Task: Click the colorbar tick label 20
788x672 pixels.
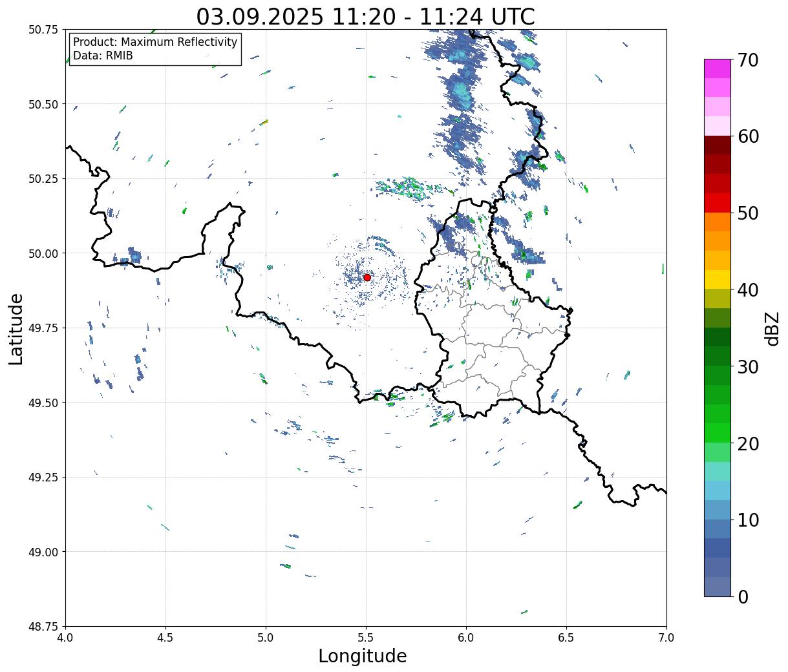Action: tap(747, 444)
